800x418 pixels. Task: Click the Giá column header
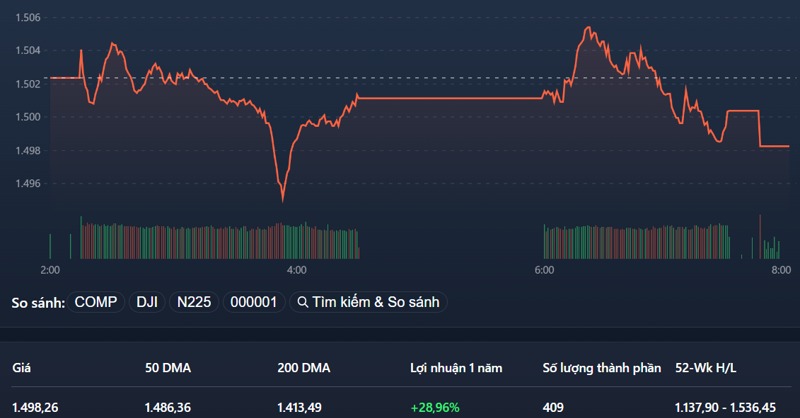(22, 368)
